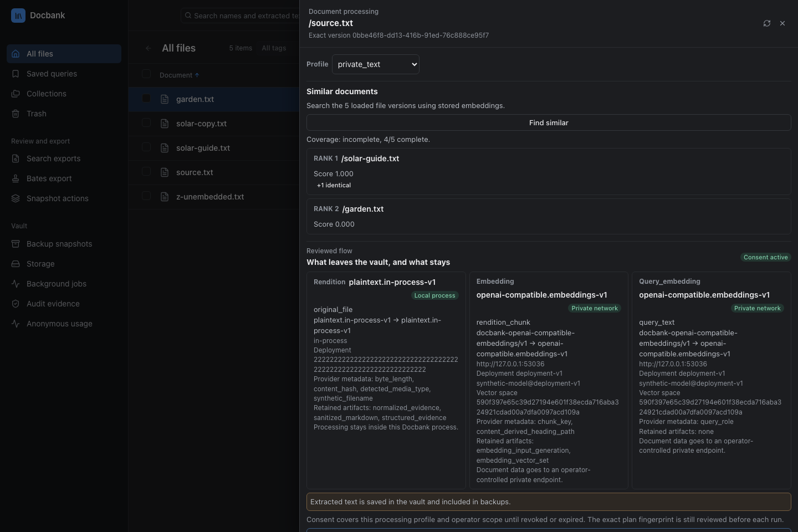Click the file icon for solar-copy.txt

click(165, 124)
